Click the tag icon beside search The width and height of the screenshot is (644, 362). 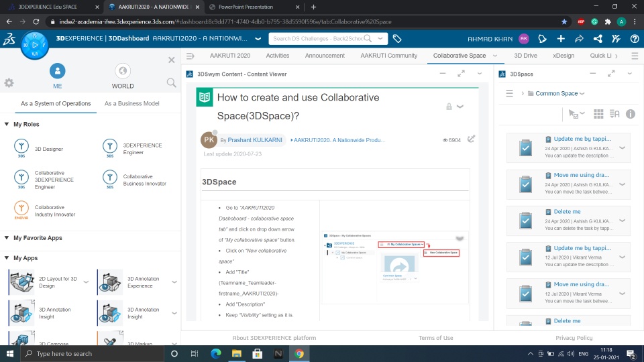[x=396, y=39]
